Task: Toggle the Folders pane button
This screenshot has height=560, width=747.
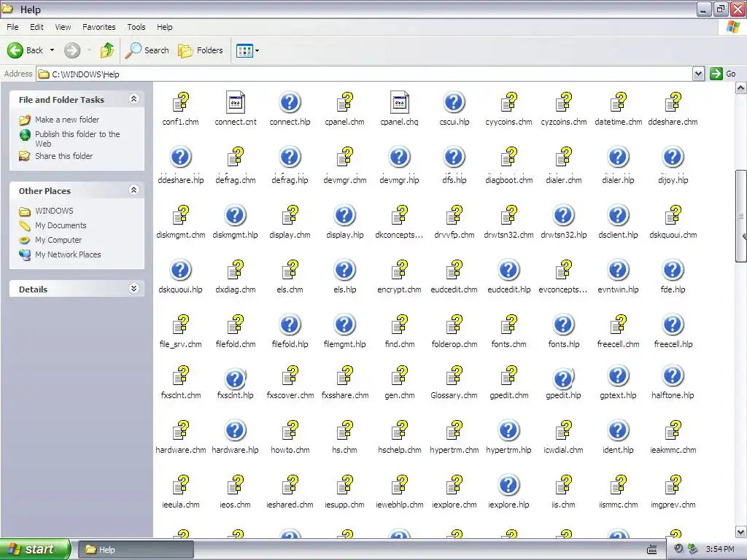Action: click(x=201, y=50)
